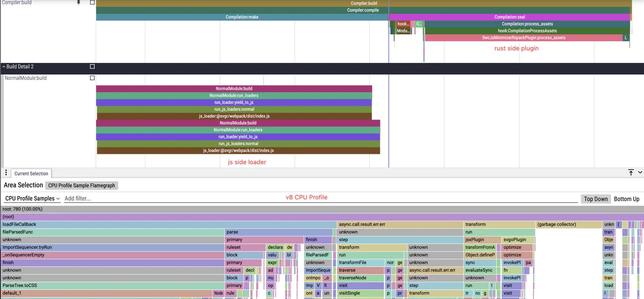This screenshot has height=299, width=644.
Task: Select the Top Down view button
Action: (596, 199)
